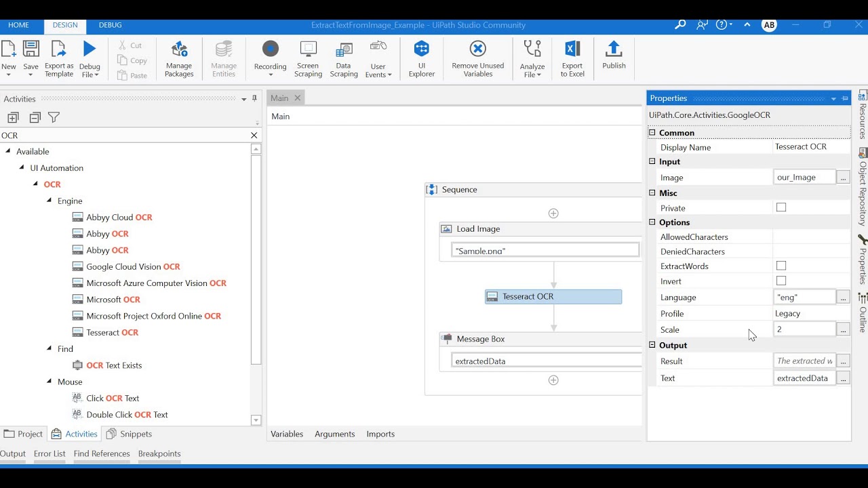The height and width of the screenshot is (488, 868).
Task: Switch to the HOME ribbon tab
Action: 18,25
